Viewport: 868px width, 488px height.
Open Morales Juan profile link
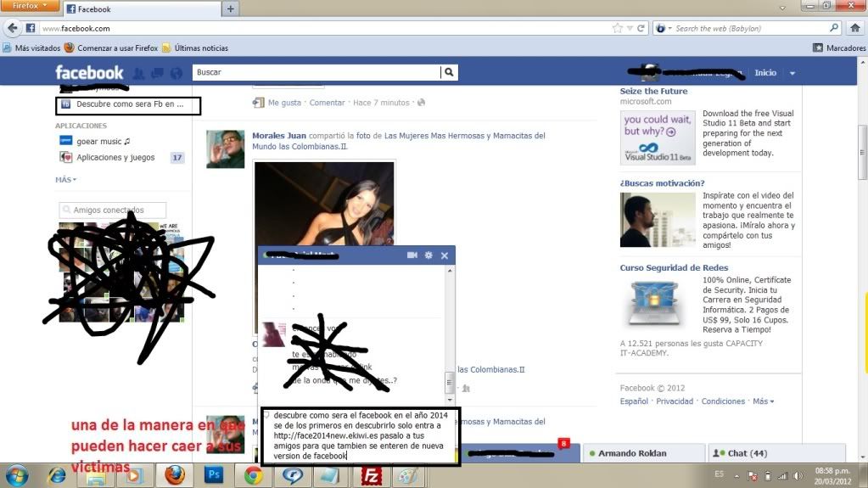click(x=279, y=135)
